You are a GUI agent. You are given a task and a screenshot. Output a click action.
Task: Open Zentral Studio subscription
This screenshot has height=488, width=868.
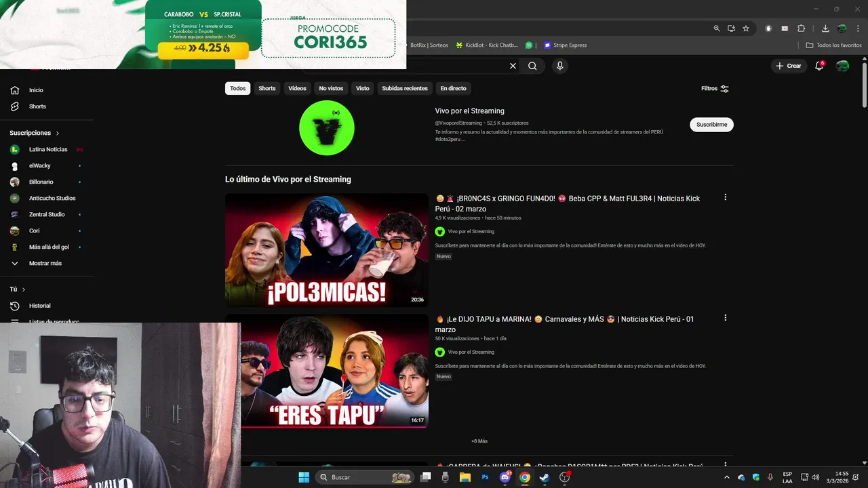coord(47,214)
